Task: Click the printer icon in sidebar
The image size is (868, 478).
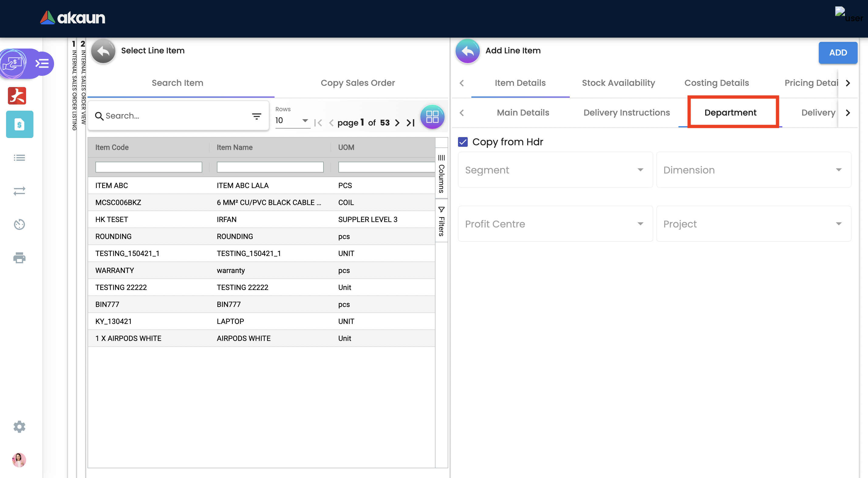Action: pos(19,258)
